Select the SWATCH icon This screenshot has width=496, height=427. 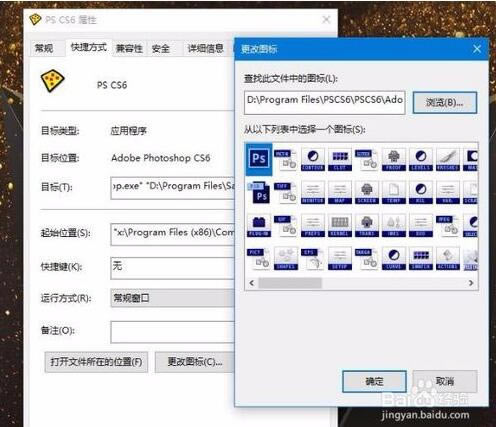(x=421, y=258)
